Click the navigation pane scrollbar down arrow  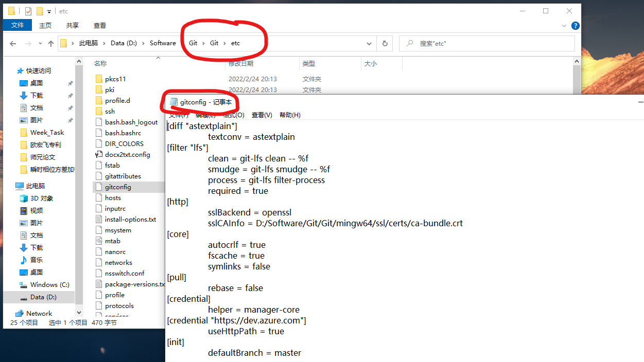tap(79, 312)
